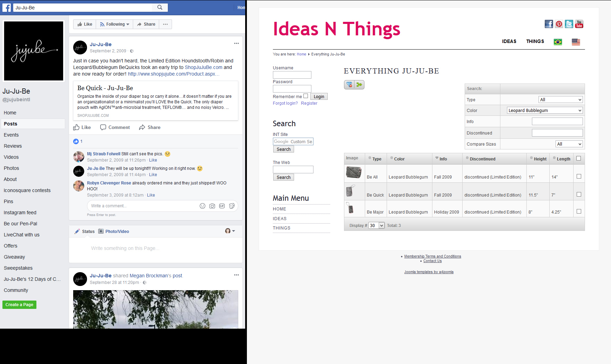
Task: Click the Info filter input field
Action: (x=557, y=122)
